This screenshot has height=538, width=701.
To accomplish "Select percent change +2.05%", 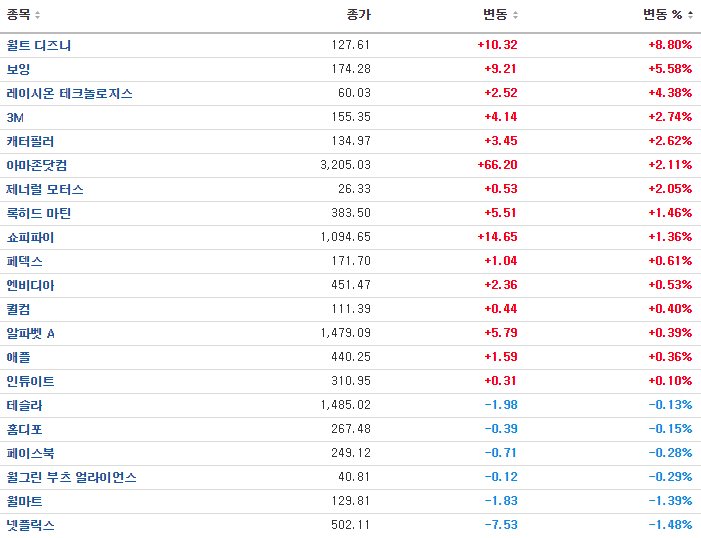I will pos(670,189).
